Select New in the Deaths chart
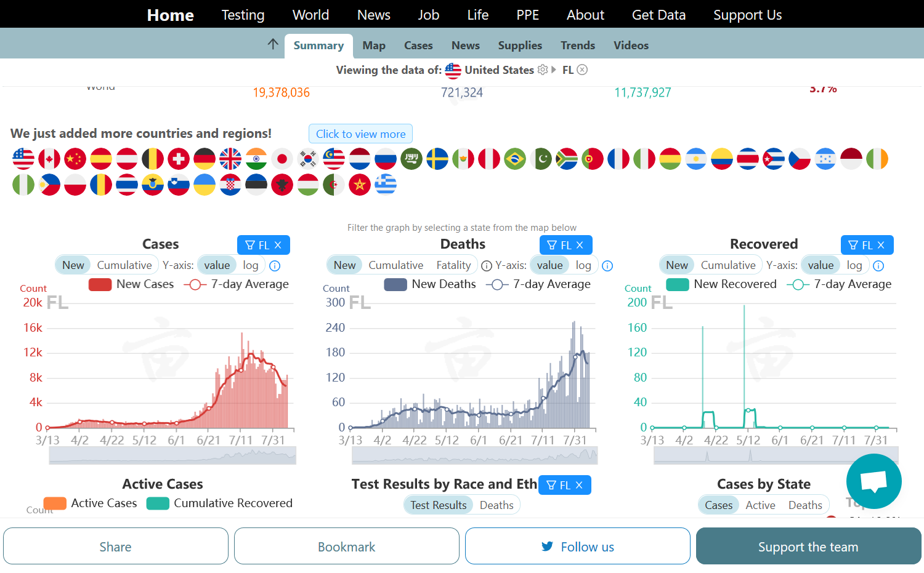Screen dimensions: 924x573 [x=344, y=265]
